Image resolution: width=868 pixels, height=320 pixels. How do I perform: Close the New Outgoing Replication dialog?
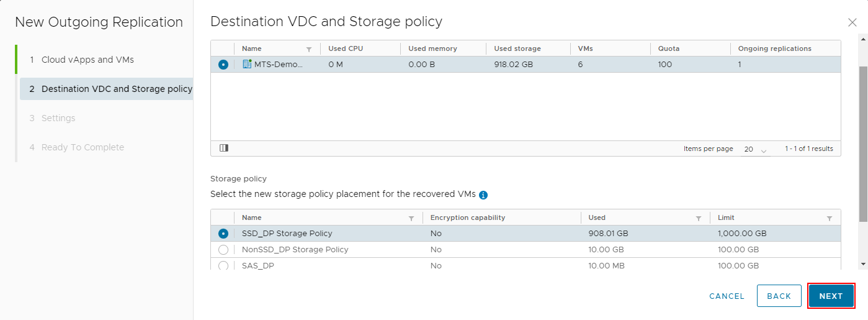852,22
